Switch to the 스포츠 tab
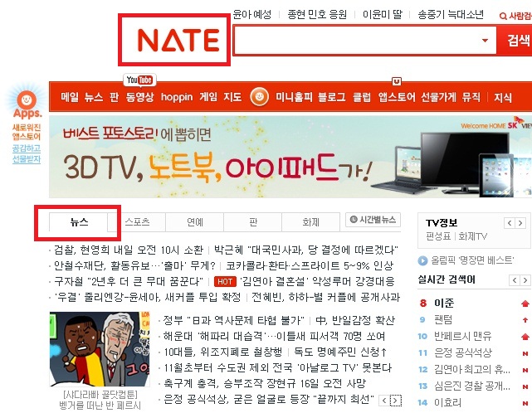 (137, 222)
